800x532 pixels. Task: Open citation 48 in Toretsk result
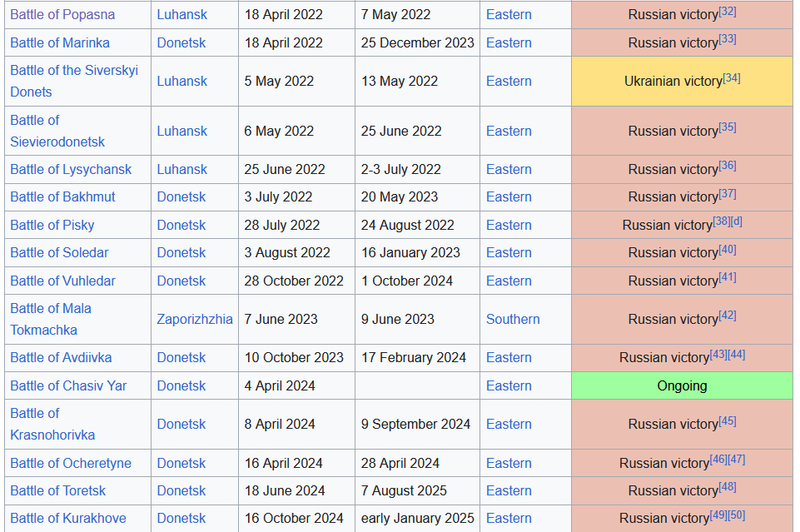click(728, 487)
